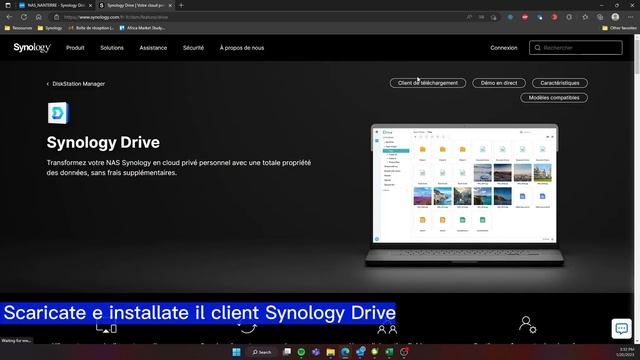Viewport: 640px width, 360px height.
Task: Go back to DiskStation Manager
Action: coord(76,84)
